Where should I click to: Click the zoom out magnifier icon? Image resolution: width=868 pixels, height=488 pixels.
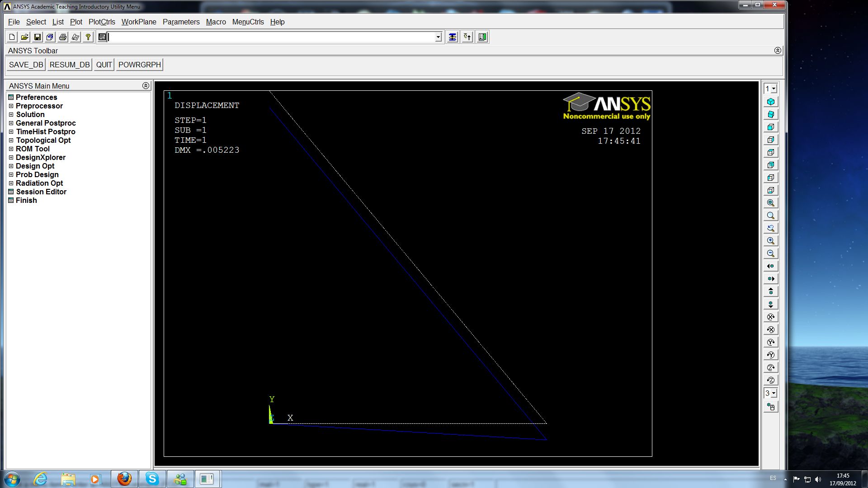pyautogui.click(x=771, y=253)
